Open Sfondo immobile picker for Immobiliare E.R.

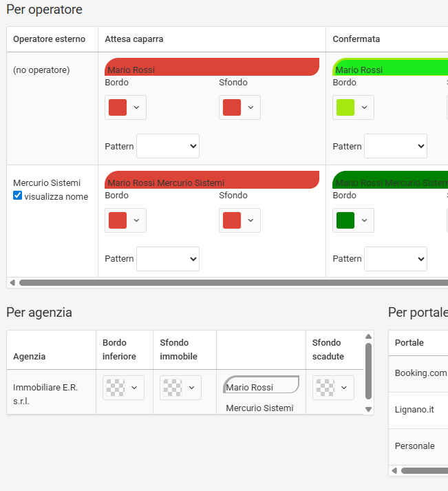181,388
